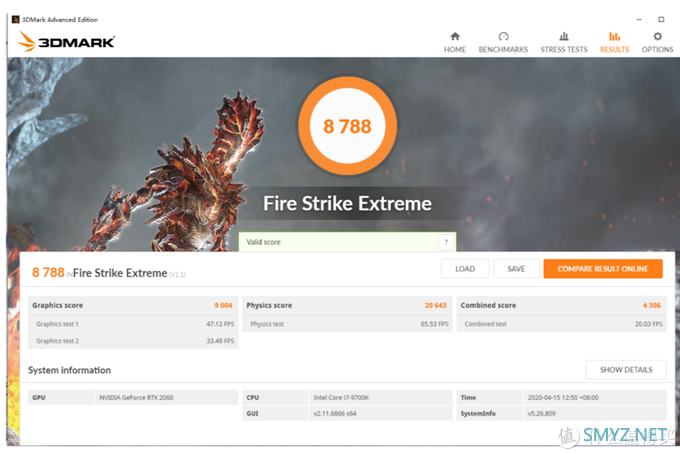The height and width of the screenshot is (454, 680).
Task: Click the Physics test row
Action: 347,324
